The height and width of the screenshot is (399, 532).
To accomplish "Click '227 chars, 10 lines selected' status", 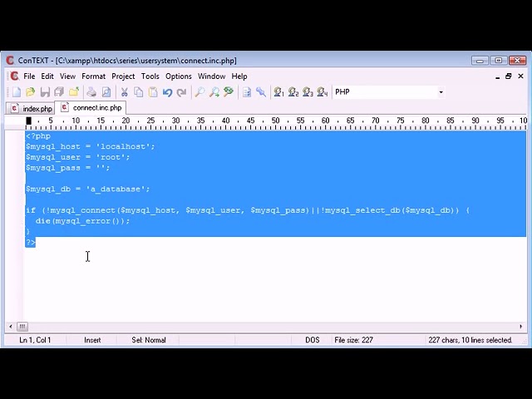I will coord(470,340).
